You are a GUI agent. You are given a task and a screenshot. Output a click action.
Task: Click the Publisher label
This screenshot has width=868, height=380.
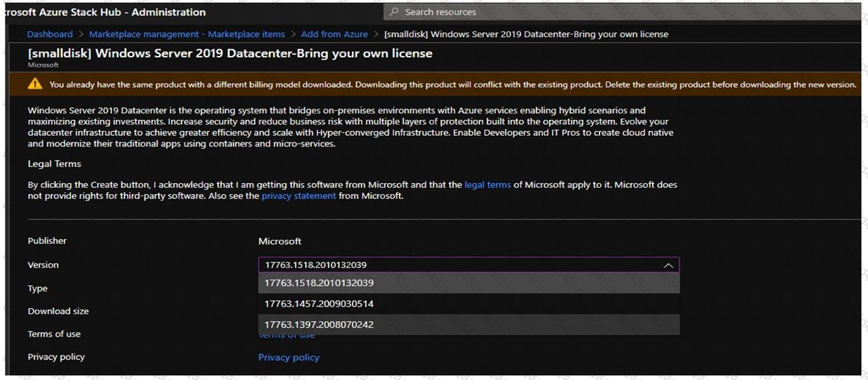47,240
